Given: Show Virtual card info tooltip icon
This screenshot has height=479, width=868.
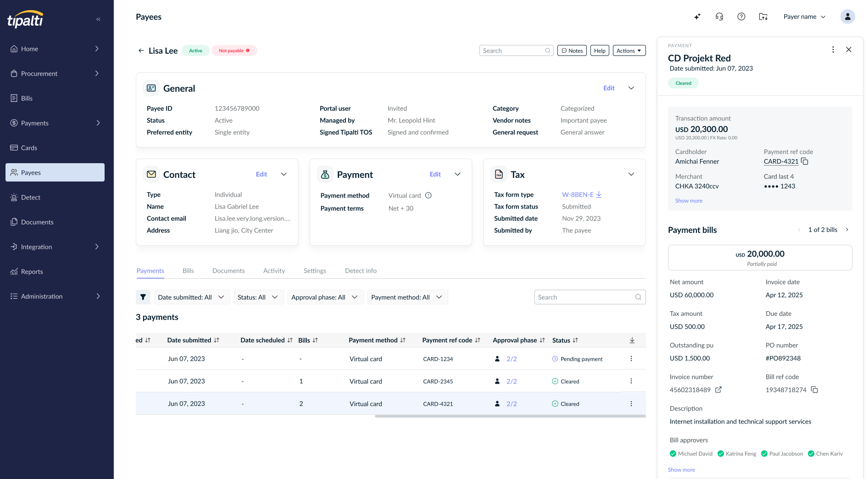Looking at the screenshot, I should click(428, 195).
